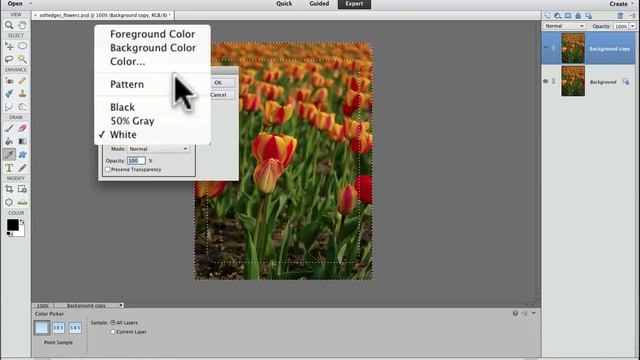The height and width of the screenshot is (360, 640).
Task: Choose Foreground Color from the menu
Action: [152, 34]
